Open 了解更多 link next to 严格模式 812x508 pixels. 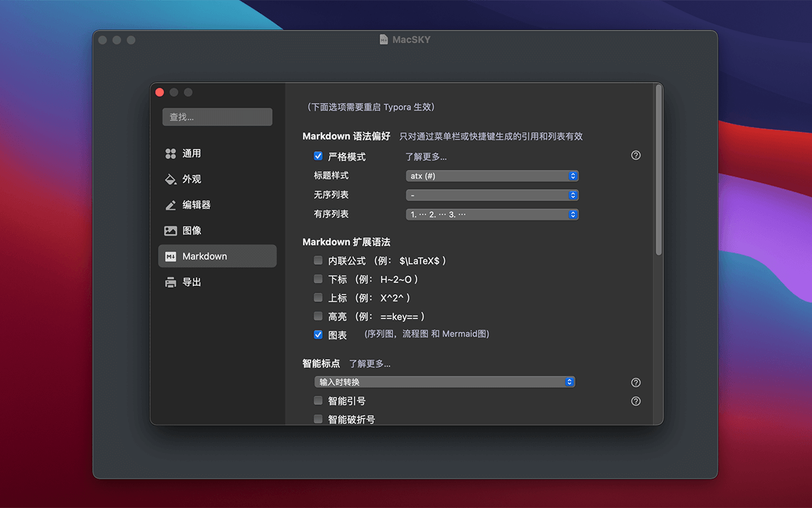(426, 156)
